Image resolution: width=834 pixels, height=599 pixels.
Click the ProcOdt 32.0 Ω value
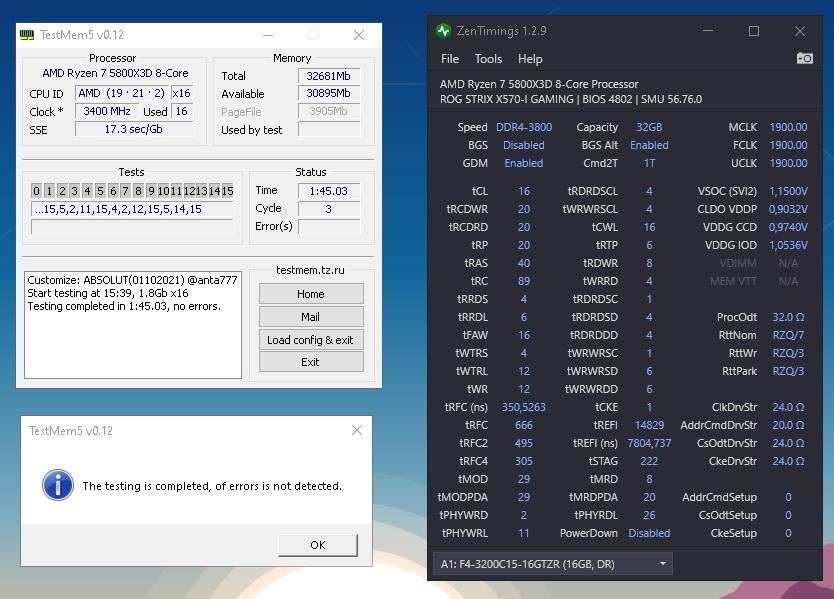coord(788,317)
